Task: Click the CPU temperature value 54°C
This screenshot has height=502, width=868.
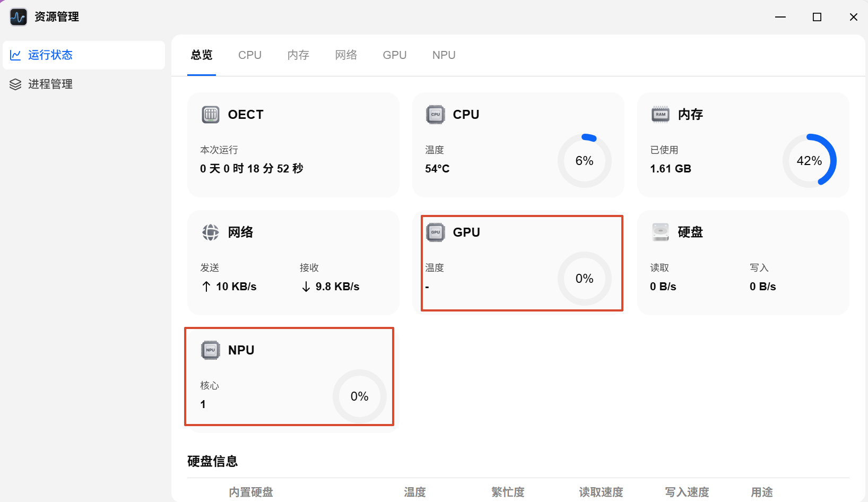Action: 437,169
